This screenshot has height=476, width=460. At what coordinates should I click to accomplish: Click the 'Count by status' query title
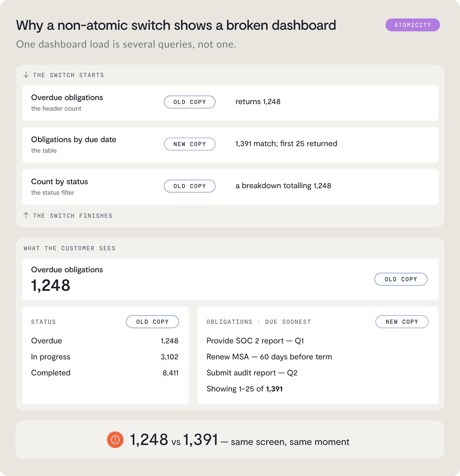(x=59, y=182)
